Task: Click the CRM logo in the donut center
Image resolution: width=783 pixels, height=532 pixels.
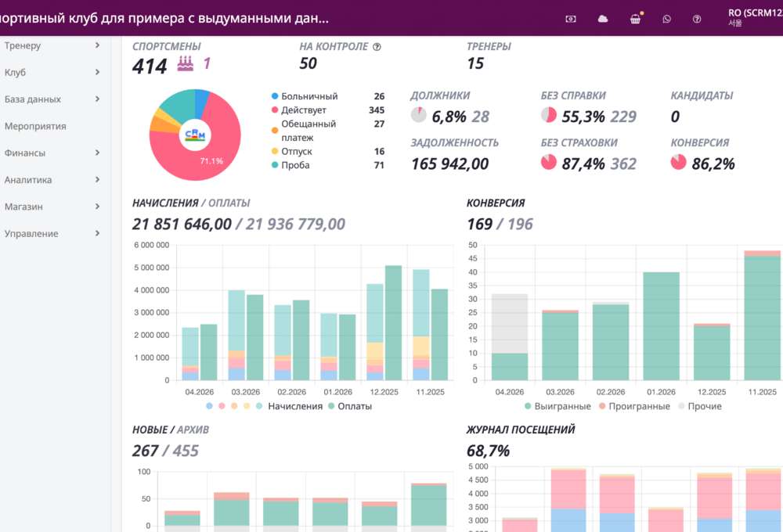Action: pos(195,135)
